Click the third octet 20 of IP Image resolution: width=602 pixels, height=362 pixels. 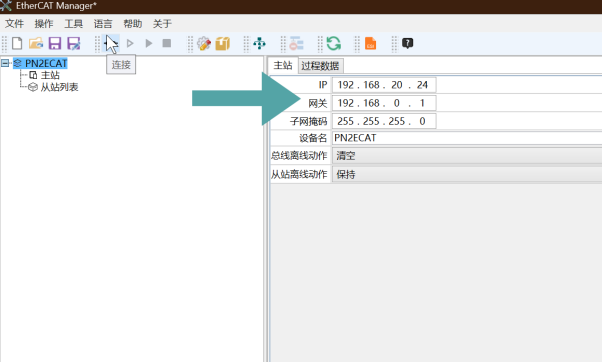(397, 85)
